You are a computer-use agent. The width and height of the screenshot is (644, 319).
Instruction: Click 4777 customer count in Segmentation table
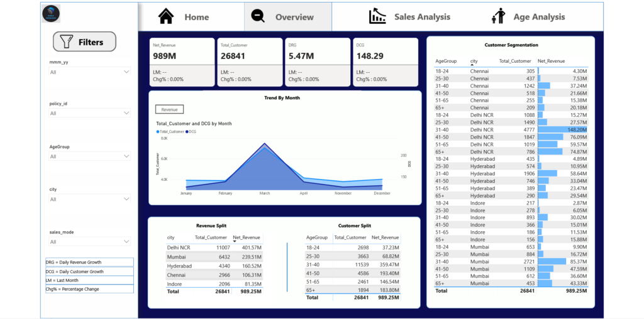click(x=528, y=129)
